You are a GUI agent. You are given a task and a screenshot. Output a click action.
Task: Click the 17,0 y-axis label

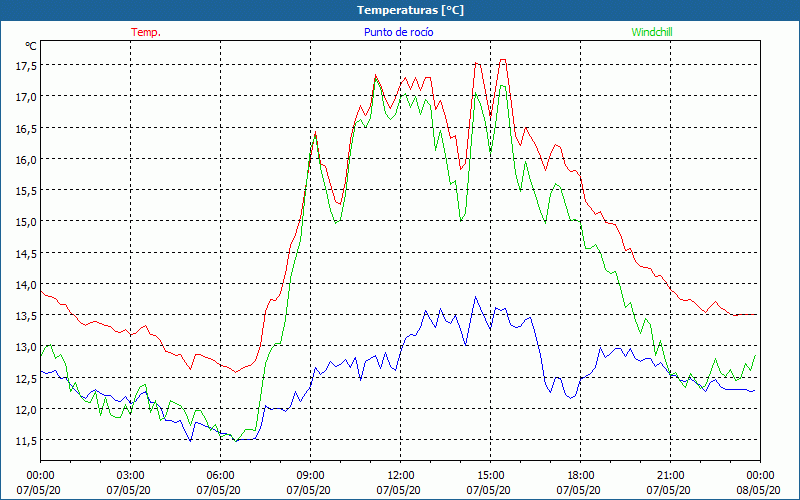(x=27, y=96)
